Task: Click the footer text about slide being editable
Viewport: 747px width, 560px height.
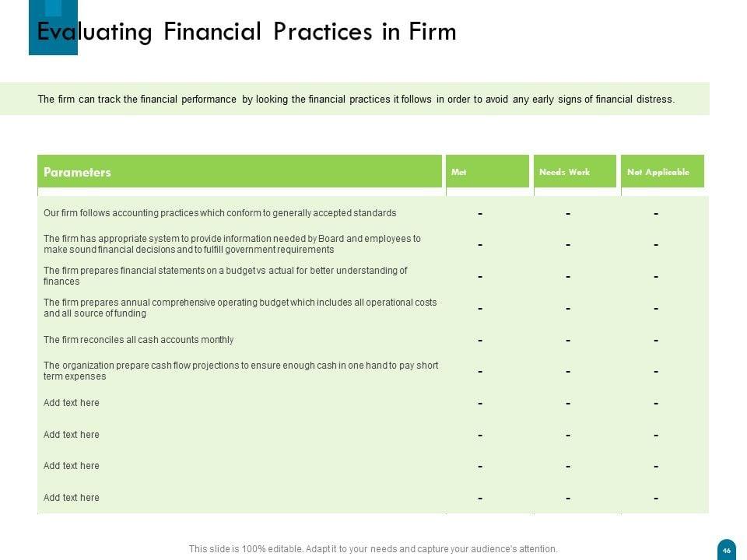Action: point(373,549)
